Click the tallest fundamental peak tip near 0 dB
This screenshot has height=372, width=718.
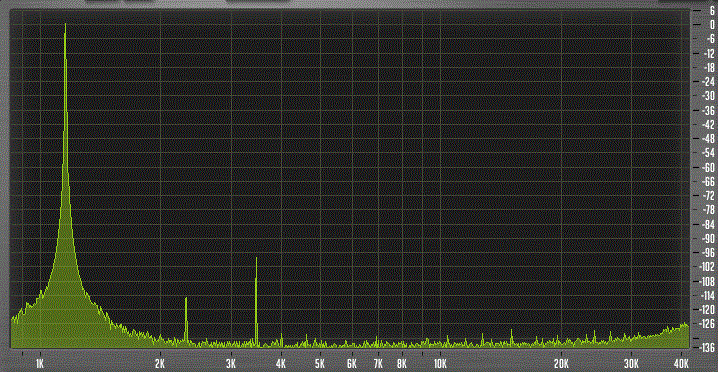(65, 25)
